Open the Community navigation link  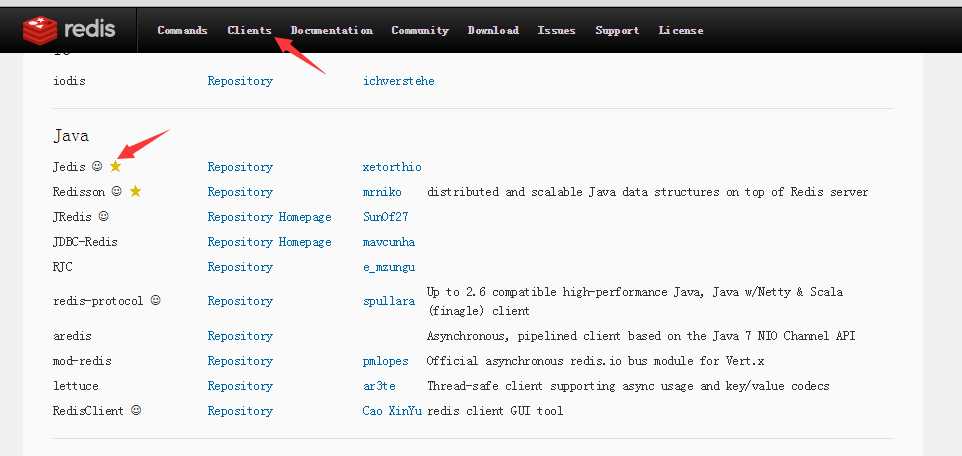[x=420, y=30]
